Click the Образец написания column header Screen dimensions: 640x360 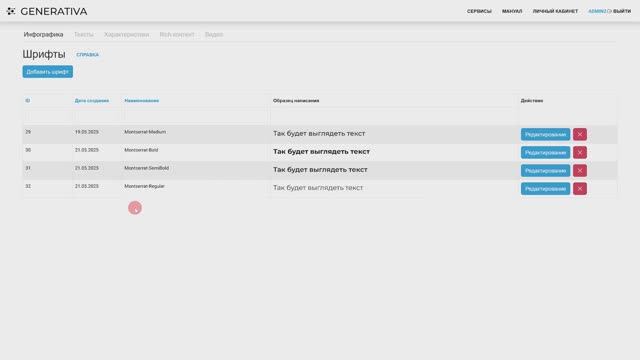tap(296, 101)
